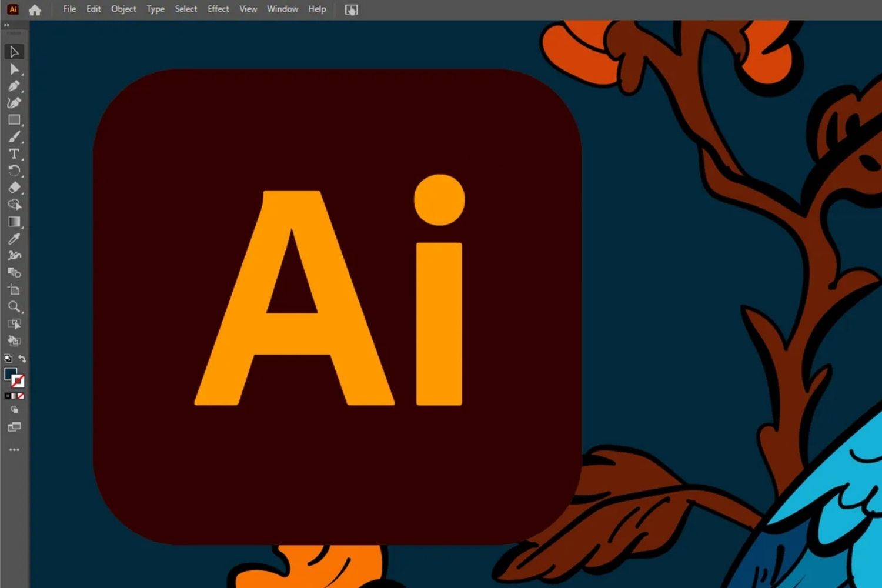Select the Direct Selection tool

(x=14, y=69)
